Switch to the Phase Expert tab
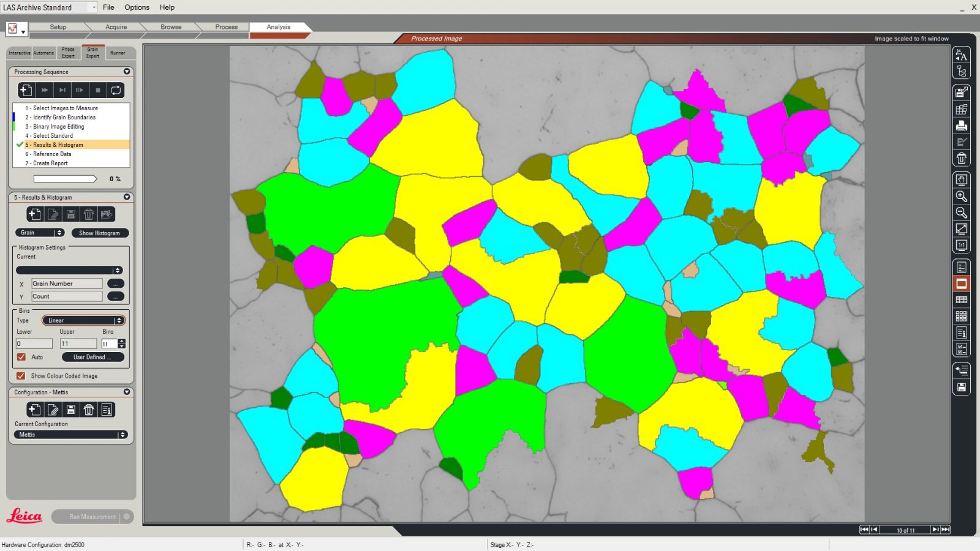 [x=68, y=53]
